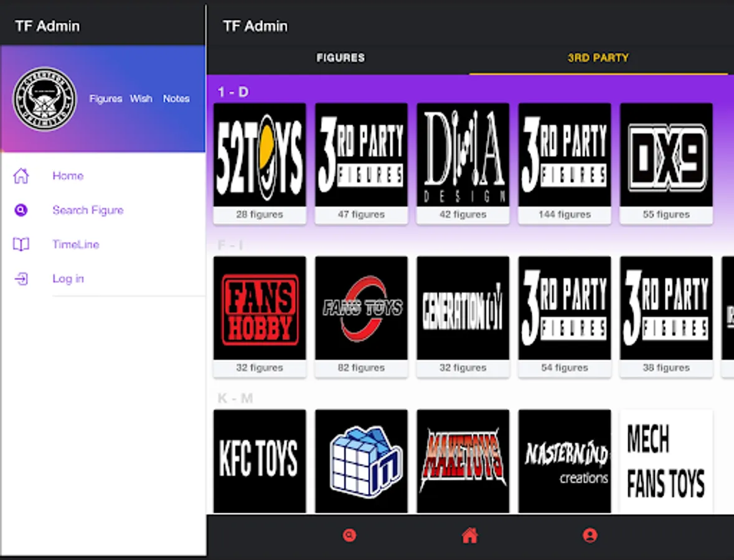The width and height of the screenshot is (734, 560).
Task: Open the blue cube logo brand card
Action: coord(361,461)
